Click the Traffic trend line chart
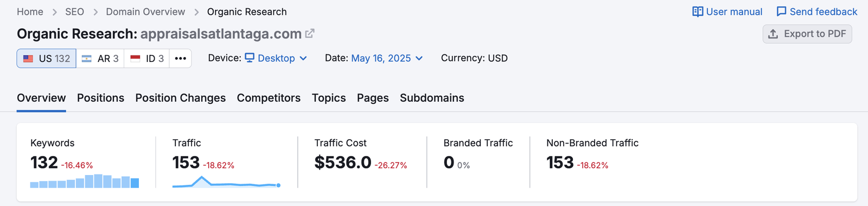 click(226, 182)
